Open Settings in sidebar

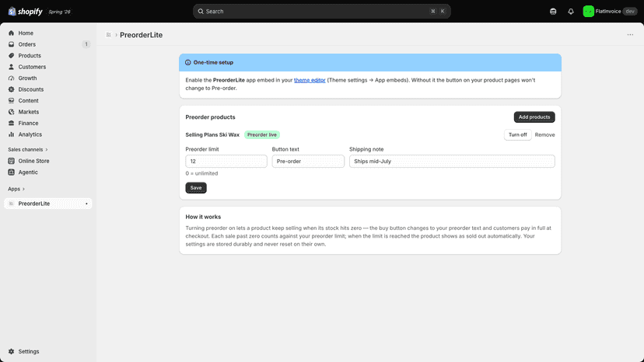29,351
